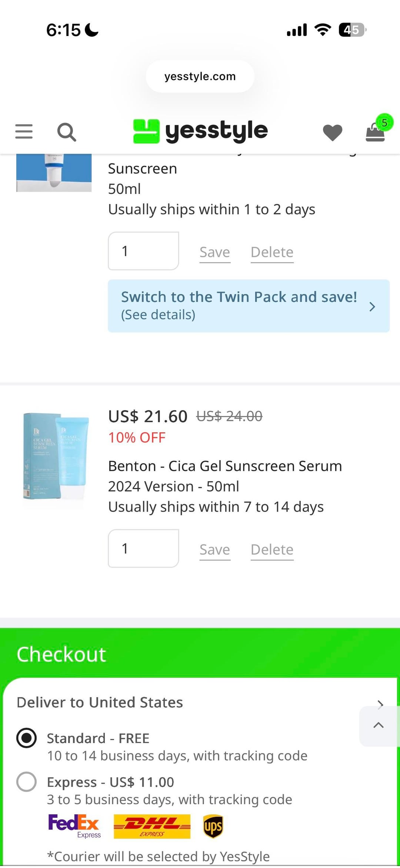Open Benton Cica Gel Sunscreen product thumbnail
This screenshot has width=400, height=868.
tap(56, 456)
